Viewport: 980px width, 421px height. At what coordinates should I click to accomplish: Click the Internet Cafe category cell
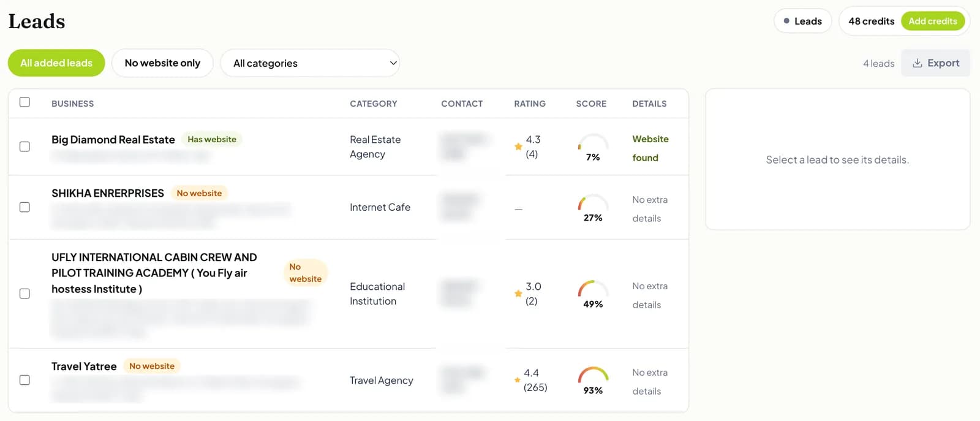point(380,207)
